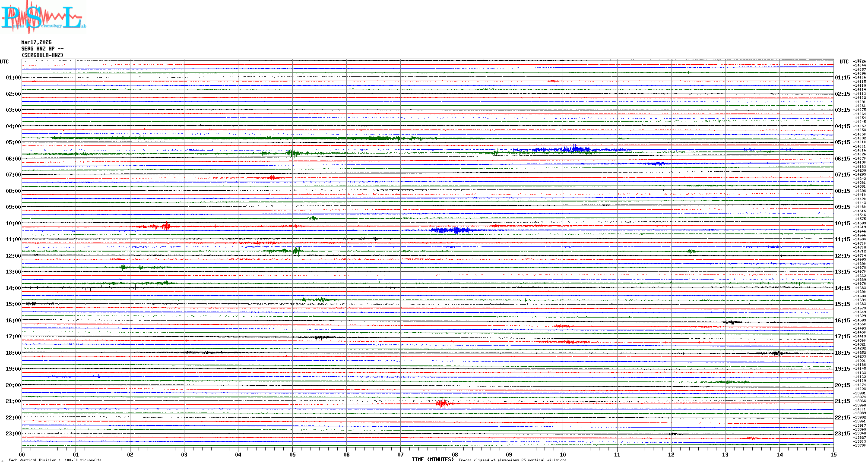This screenshot has height=466, width=868.
Task: Click the 23:15 hour label on right
Action: click(x=842, y=434)
